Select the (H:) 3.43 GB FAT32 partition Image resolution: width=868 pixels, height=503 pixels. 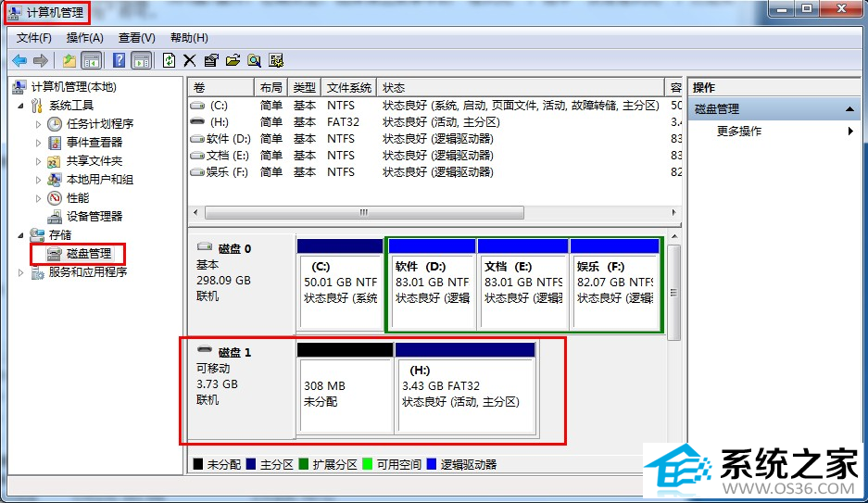coord(465,388)
